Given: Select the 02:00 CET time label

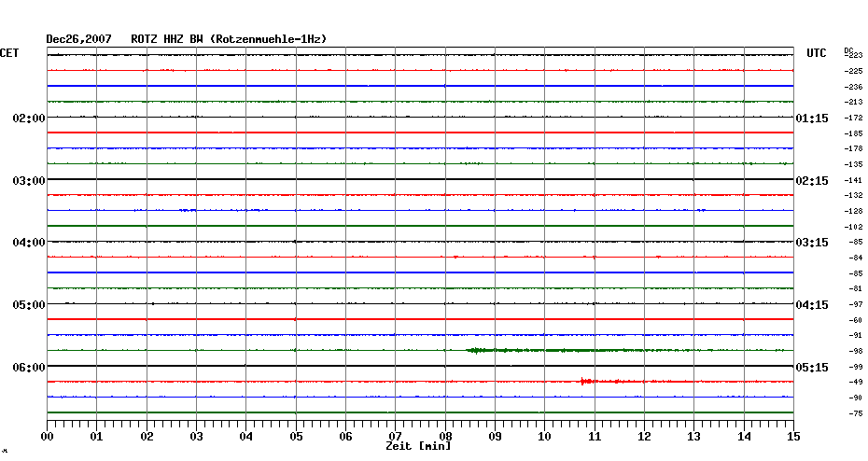Looking at the screenshot, I should (29, 118).
